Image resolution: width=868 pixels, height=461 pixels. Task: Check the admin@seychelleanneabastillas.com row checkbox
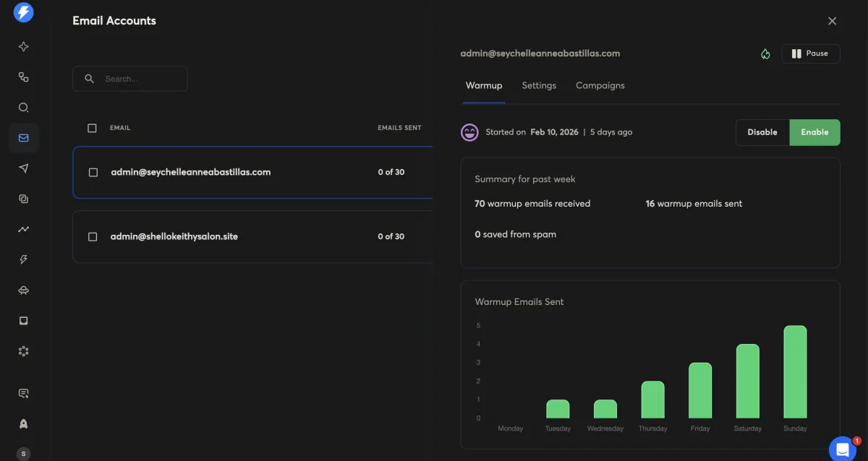[93, 173]
